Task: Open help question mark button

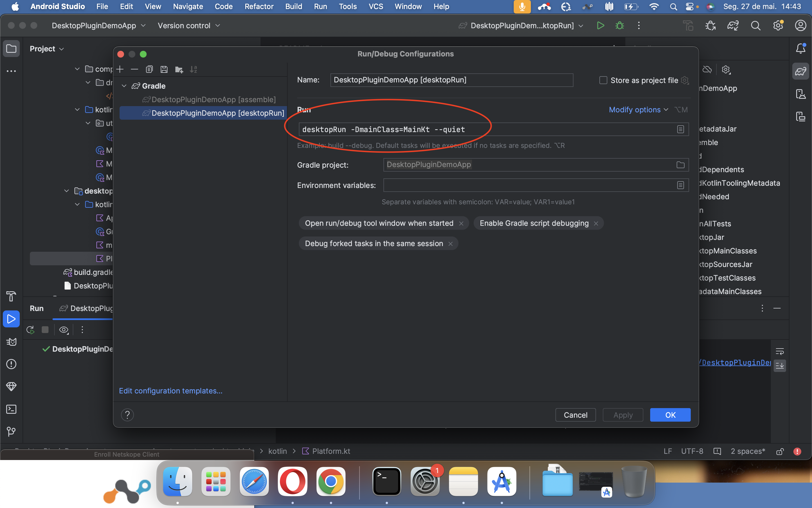Action: (127, 415)
